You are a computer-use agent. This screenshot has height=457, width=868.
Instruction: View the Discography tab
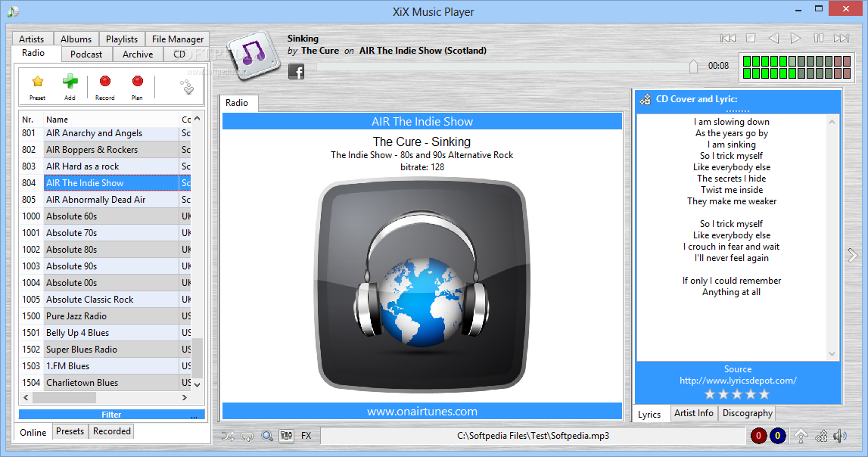pyautogui.click(x=748, y=413)
